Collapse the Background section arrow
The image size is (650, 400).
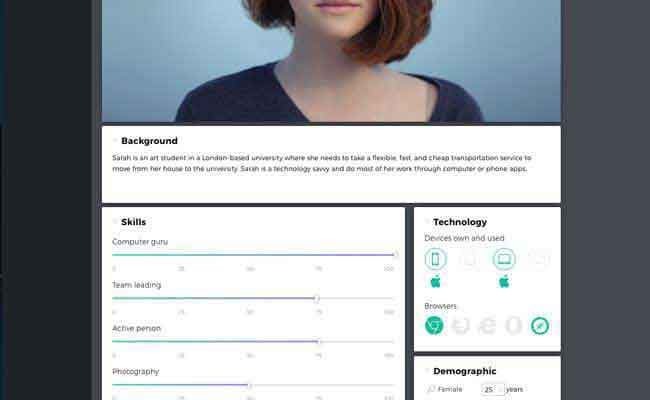point(115,141)
